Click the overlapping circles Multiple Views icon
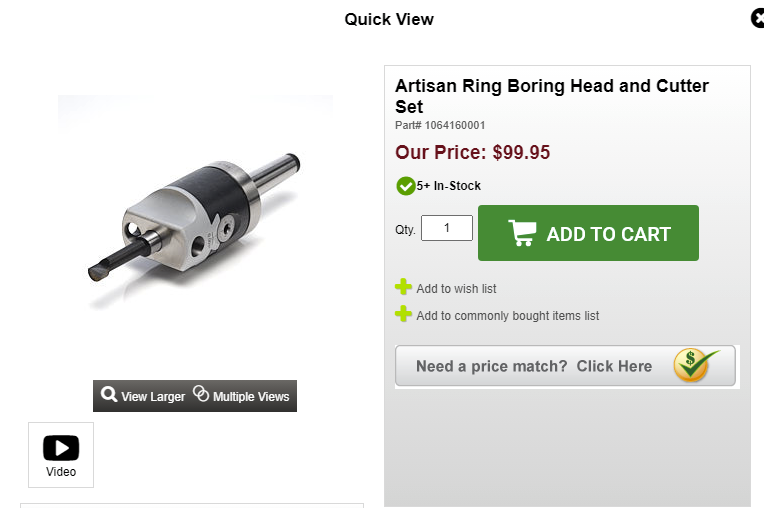Screen dimensions: 764x508 201,394
